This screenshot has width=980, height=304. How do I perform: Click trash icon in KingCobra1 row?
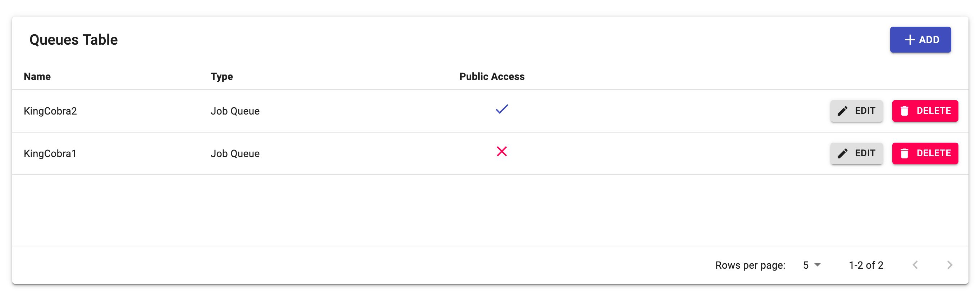click(904, 153)
